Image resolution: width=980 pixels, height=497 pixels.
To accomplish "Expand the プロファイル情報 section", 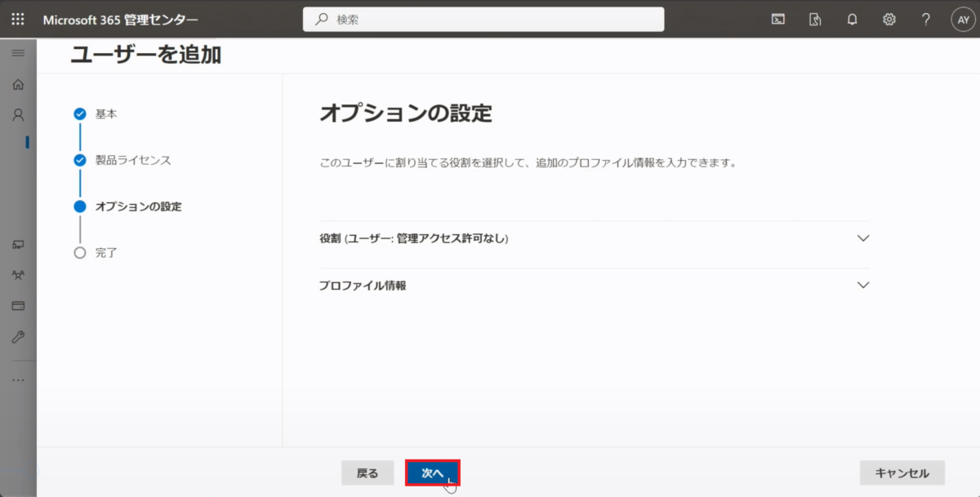I will (x=594, y=286).
